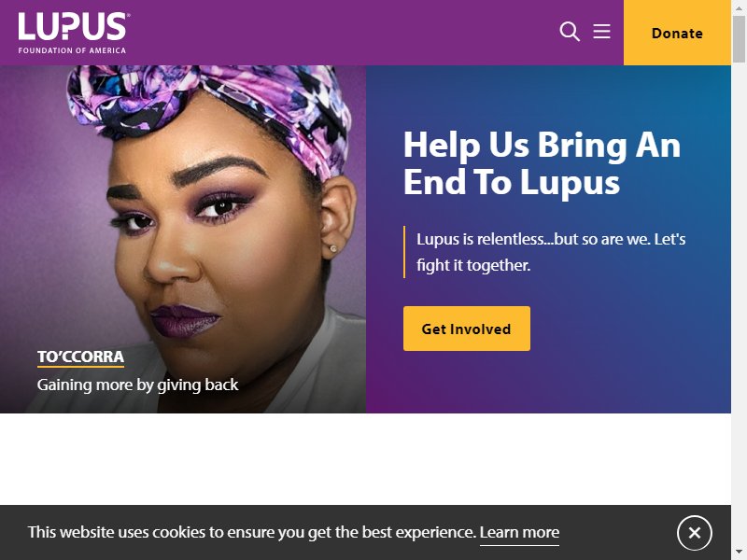
Task: Follow the Learn more cookie link
Action: [519, 532]
